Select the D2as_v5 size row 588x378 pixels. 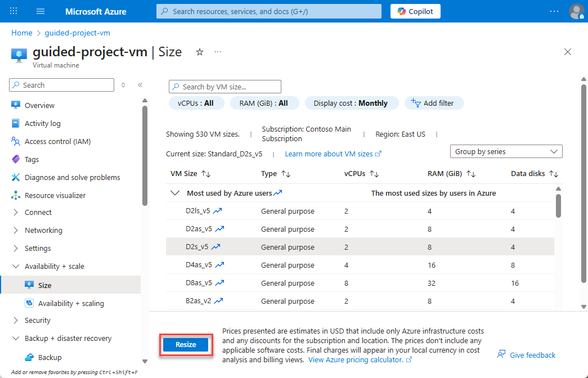[360, 229]
